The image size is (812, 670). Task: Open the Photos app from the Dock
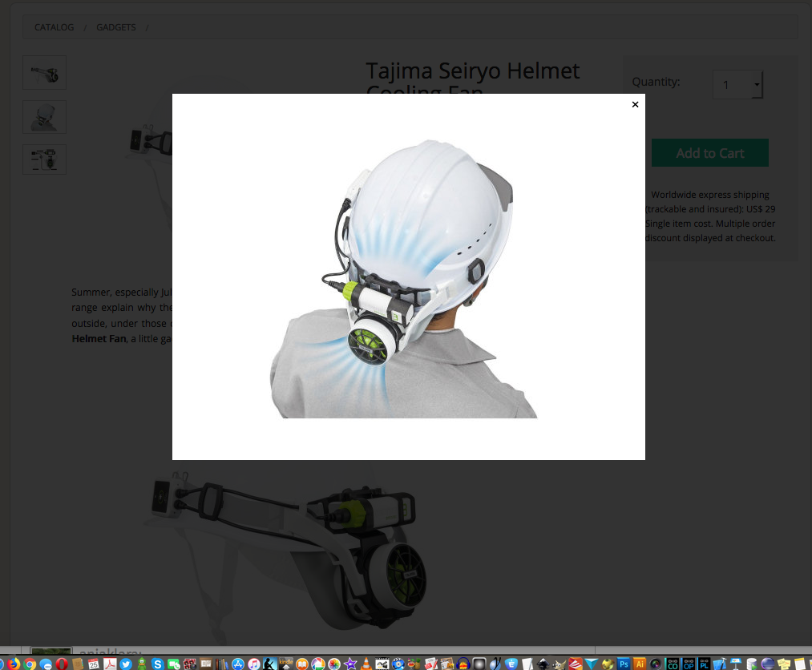coord(334,664)
